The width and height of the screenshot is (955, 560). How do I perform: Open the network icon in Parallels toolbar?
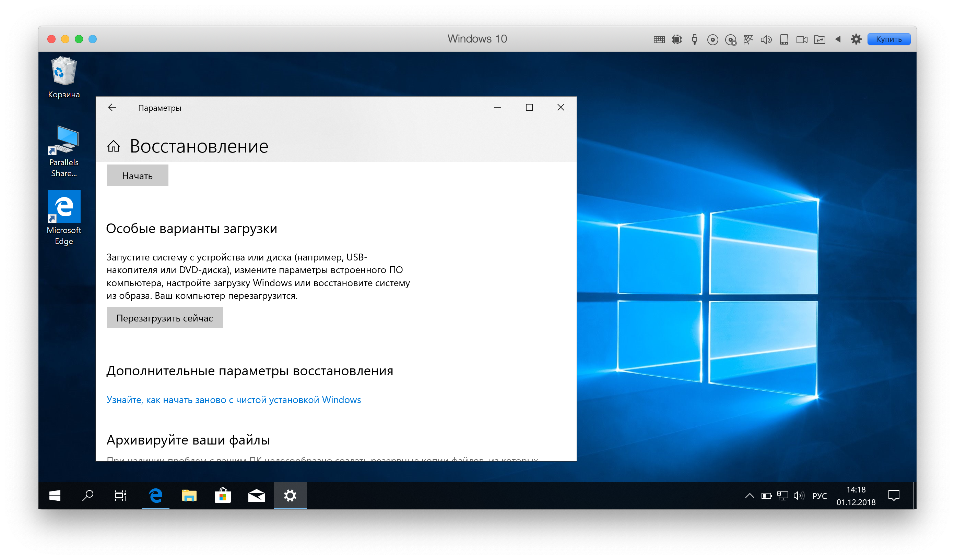(x=748, y=39)
